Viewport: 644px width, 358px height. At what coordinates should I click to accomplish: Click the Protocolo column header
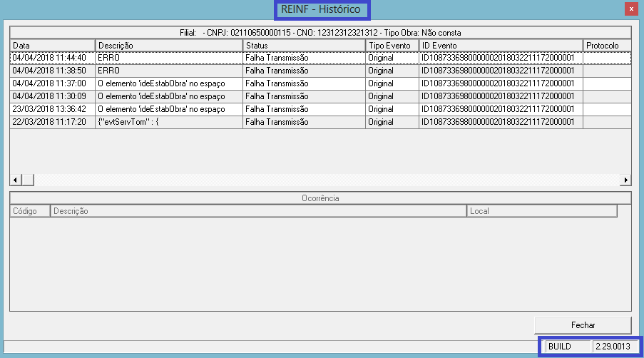(x=606, y=45)
